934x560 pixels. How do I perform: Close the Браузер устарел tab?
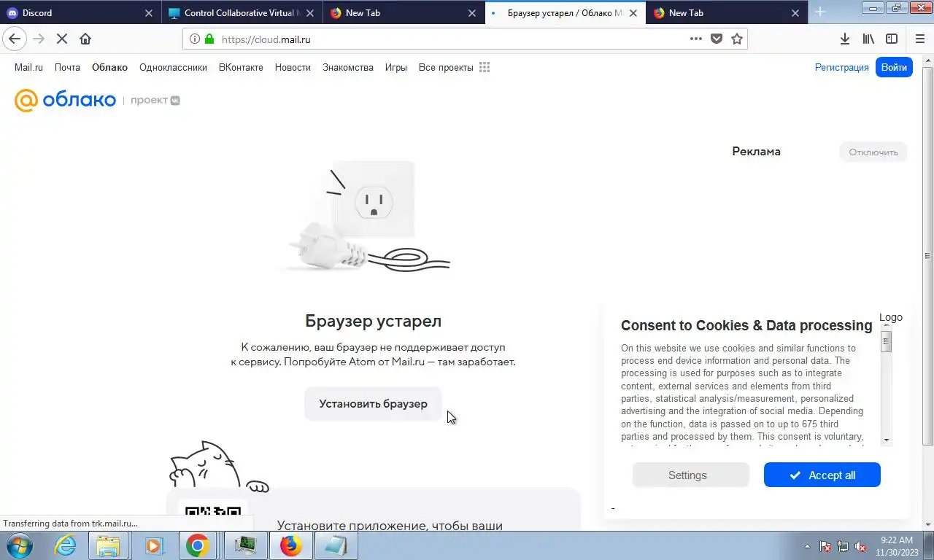633,13
